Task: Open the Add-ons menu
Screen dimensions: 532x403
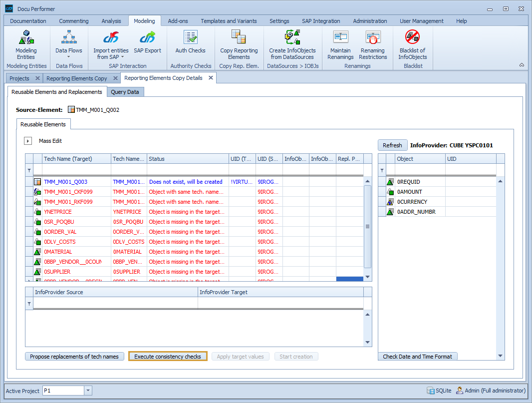Action: coord(178,20)
